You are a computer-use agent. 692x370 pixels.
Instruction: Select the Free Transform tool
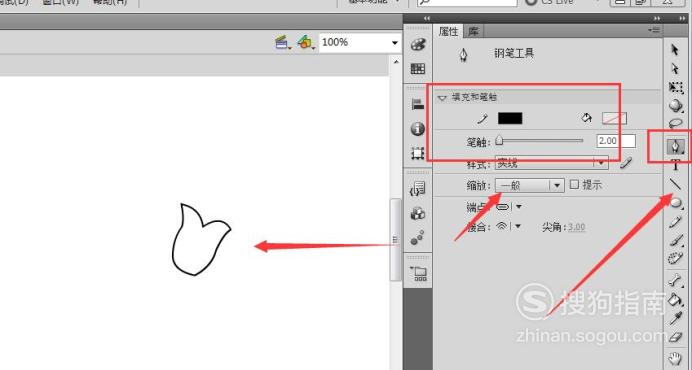(x=675, y=87)
